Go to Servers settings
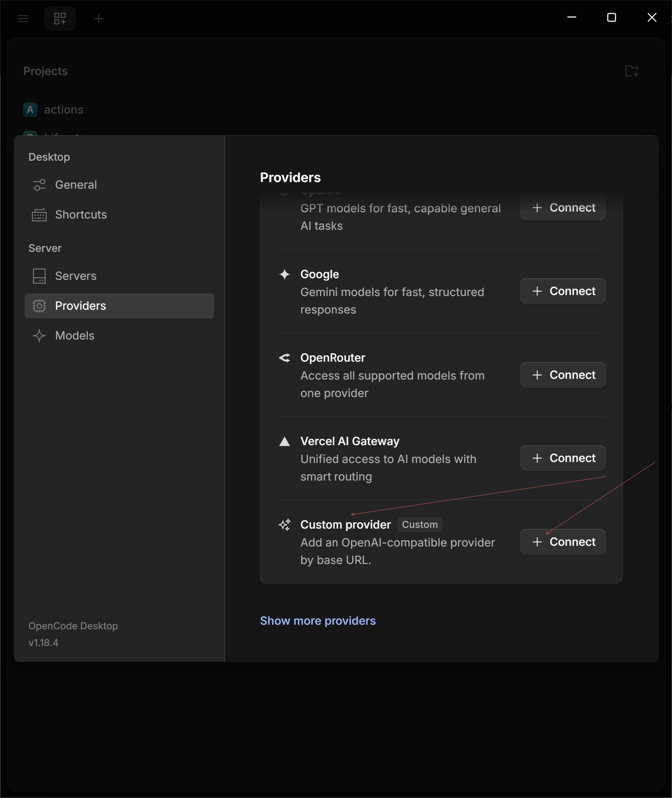The height and width of the screenshot is (798, 672). [x=119, y=276]
